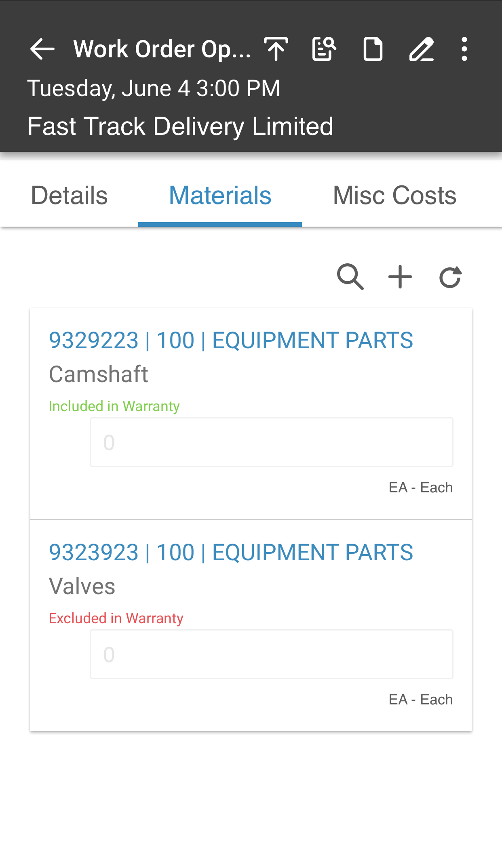Viewport: 502px width, 868px height.
Task: Open the three-dot overflow menu
Action: (x=464, y=49)
